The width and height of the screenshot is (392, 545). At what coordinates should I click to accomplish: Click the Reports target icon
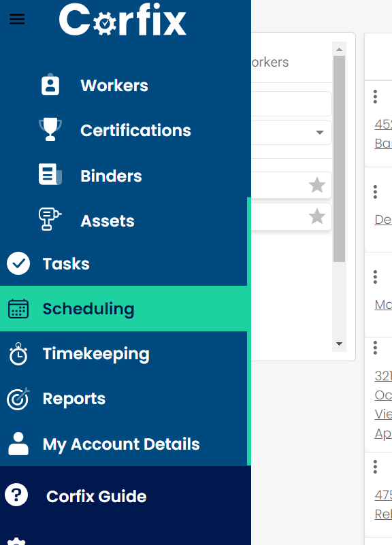18,399
